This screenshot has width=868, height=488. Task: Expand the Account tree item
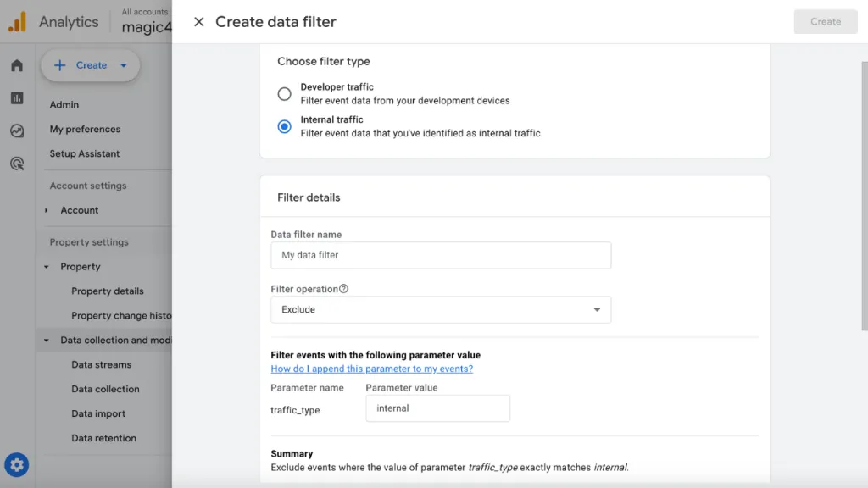[47, 210]
